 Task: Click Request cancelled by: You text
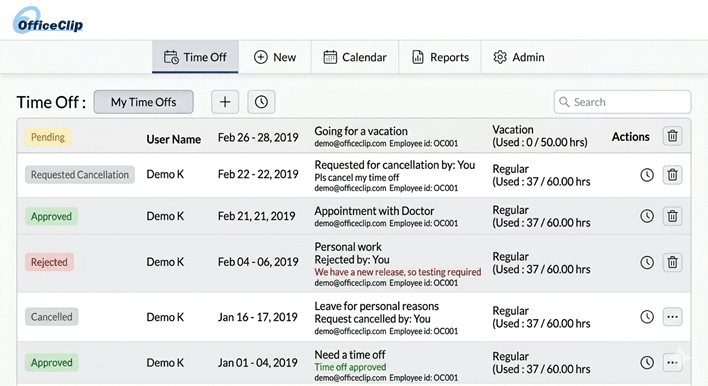tap(373, 319)
